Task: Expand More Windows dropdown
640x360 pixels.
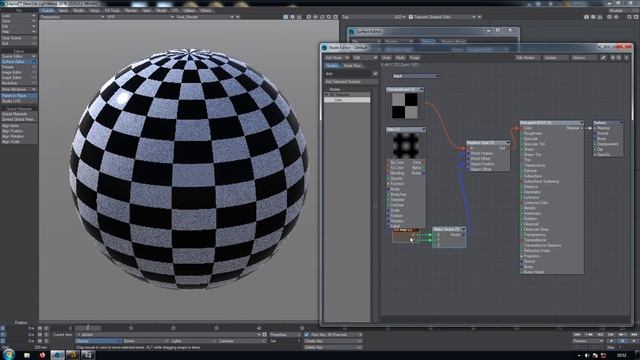Action: pos(19,89)
